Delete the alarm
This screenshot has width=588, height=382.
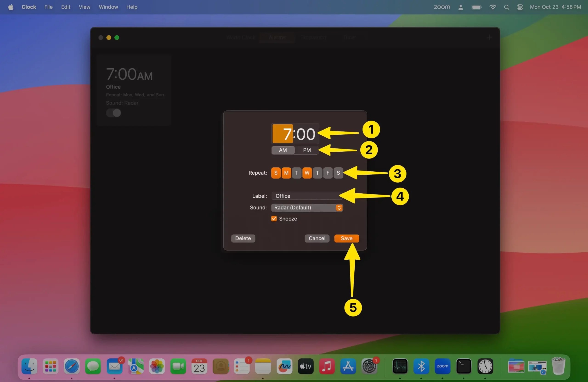point(243,238)
